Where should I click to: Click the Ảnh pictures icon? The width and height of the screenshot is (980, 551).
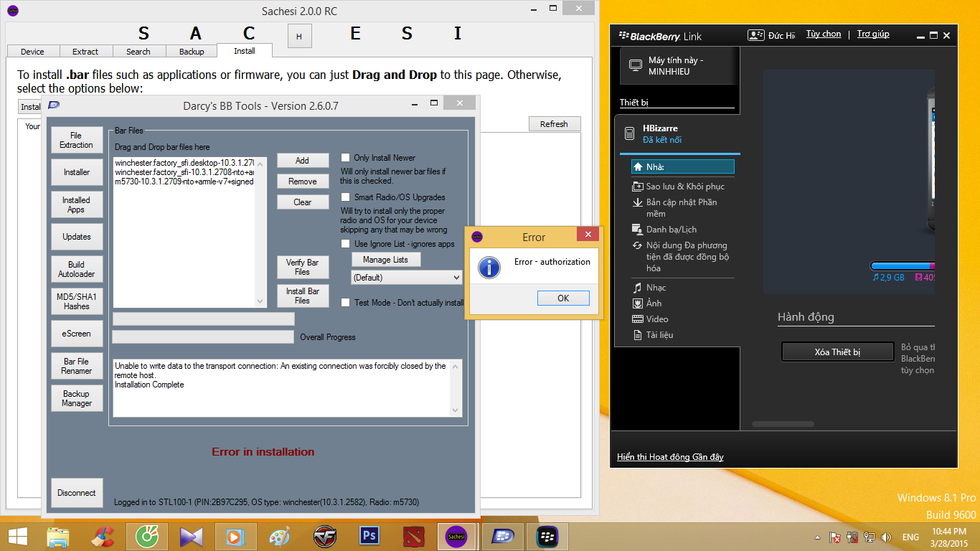point(637,303)
